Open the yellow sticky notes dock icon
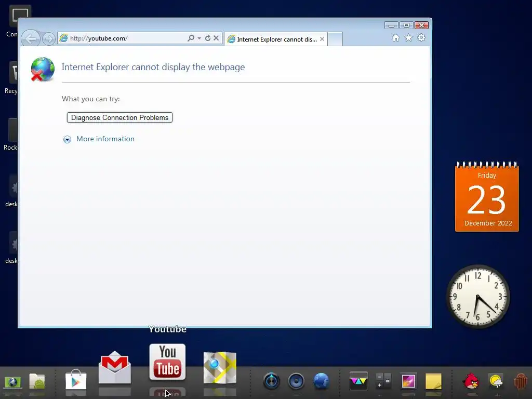 pyautogui.click(x=433, y=381)
